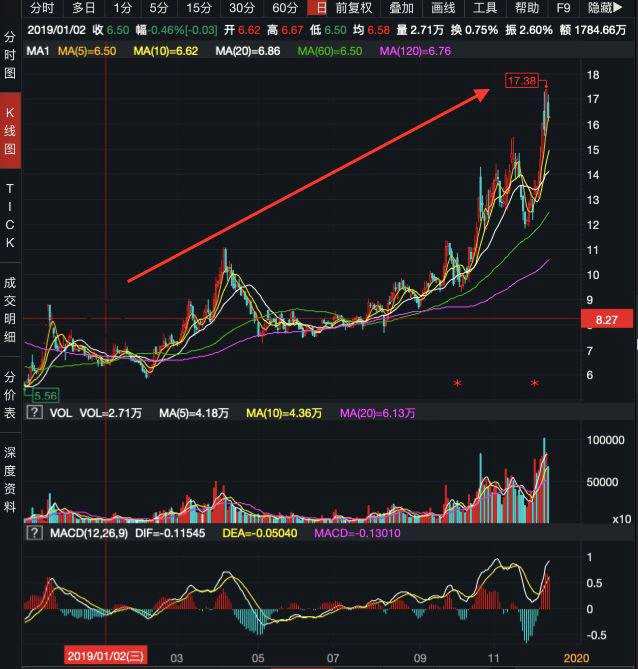Select the 日 daily period tab
Image resolution: width=638 pixels, height=669 pixels.
click(x=320, y=8)
